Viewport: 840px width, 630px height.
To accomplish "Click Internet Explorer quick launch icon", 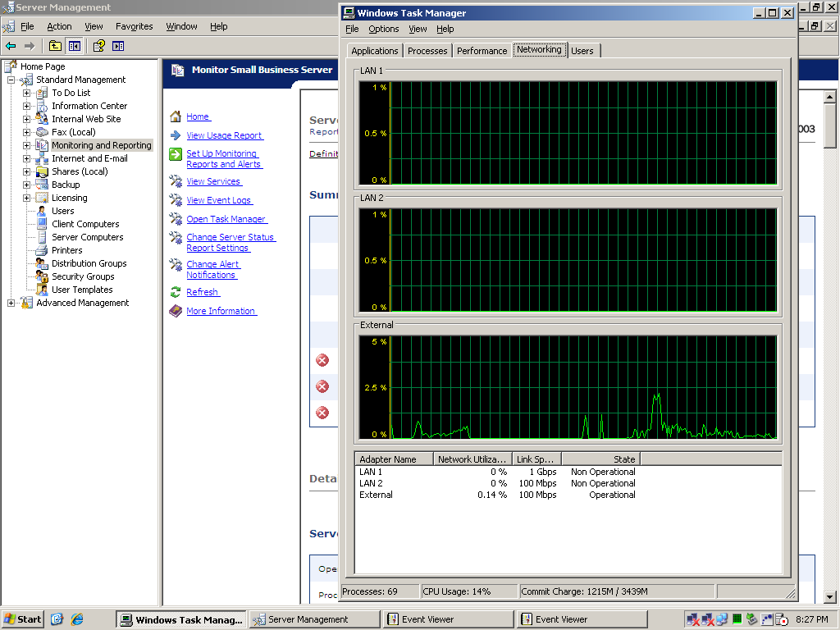I will 77,619.
